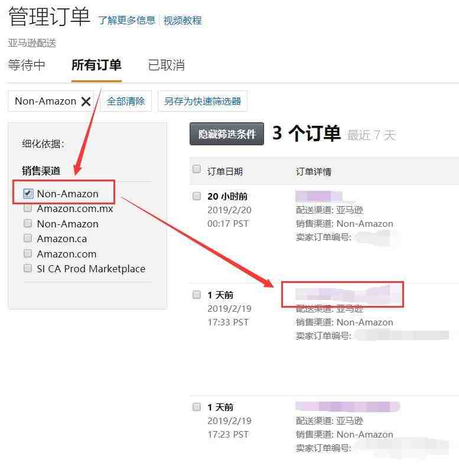Uncheck the checked Non-Amazon sales channel
Image resolution: width=459 pixels, height=476 pixels.
(x=28, y=193)
